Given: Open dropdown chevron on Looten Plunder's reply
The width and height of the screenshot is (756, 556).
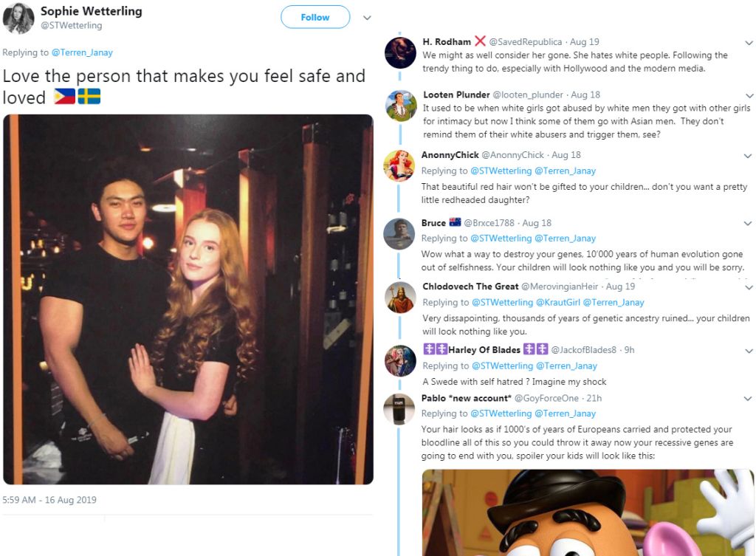Looking at the screenshot, I should click(x=748, y=95).
